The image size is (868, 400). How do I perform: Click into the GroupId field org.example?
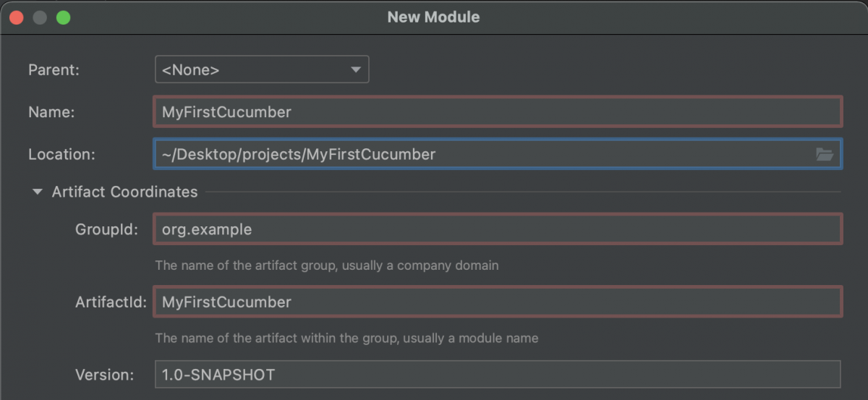tap(497, 229)
